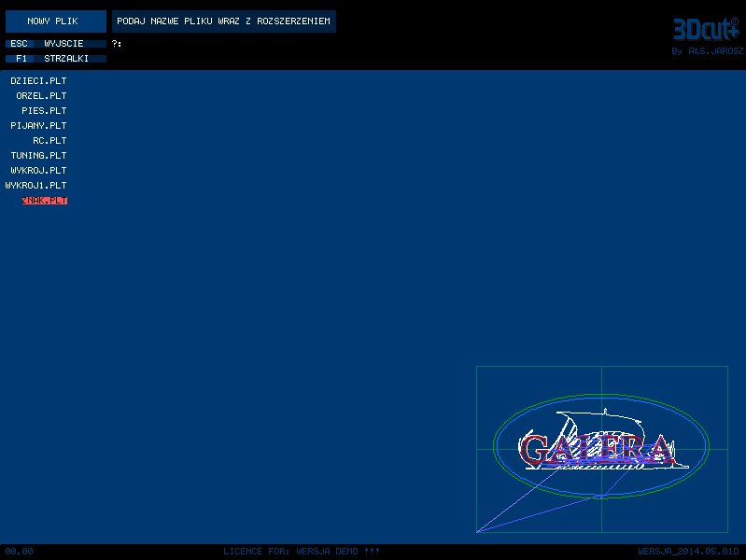The height and width of the screenshot is (560, 746).
Task: Click the ESC WYJSCIE exit option
Action: click(x=56, y=44)
